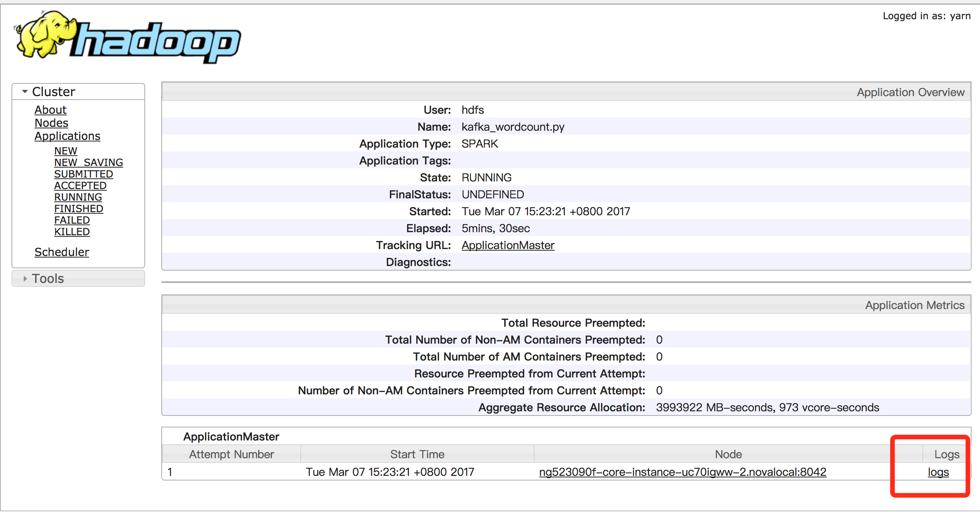Click the Hadoop elephant logo

coord(127,37)
